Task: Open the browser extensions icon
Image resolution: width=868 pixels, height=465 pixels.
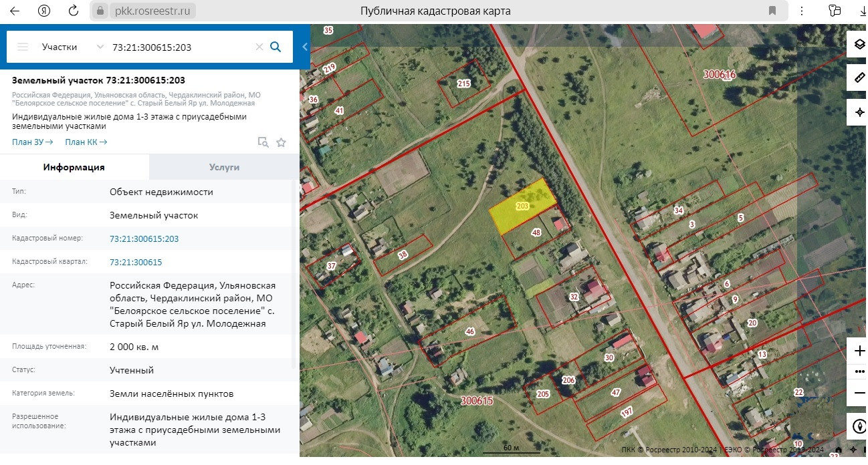Action: tap(835, 11)
